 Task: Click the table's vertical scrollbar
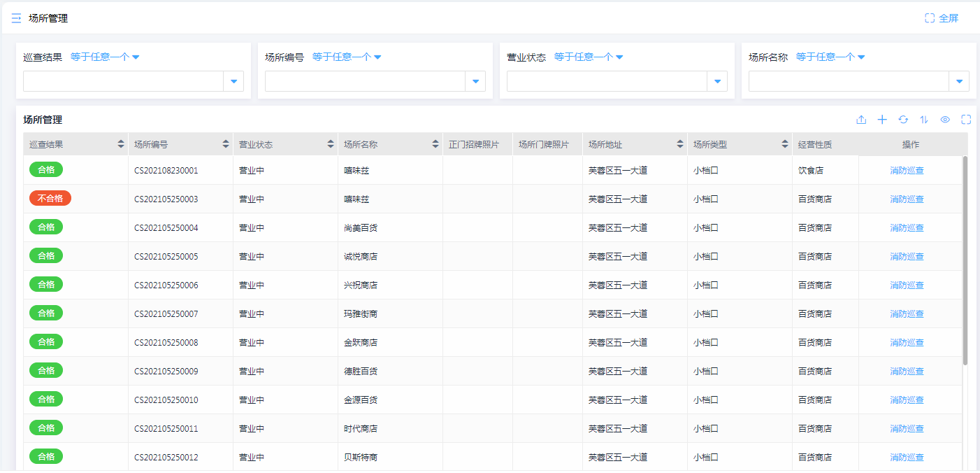[x=965, y=259]
